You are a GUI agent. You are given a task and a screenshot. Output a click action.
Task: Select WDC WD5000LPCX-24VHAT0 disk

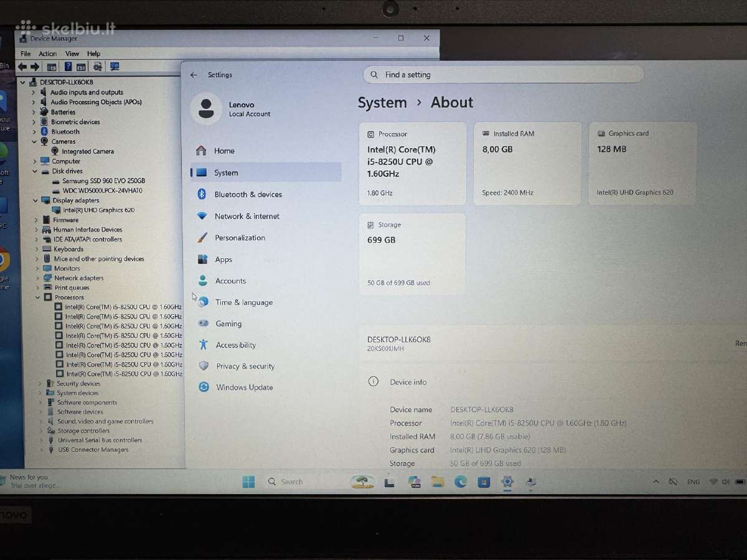click(102, 190)
